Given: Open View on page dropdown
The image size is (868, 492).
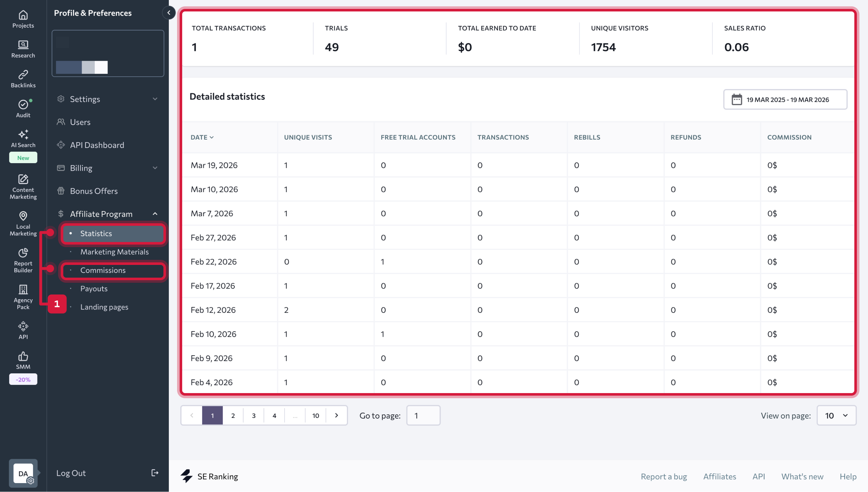Looking at the screenshot, I should tap(836, 415).
